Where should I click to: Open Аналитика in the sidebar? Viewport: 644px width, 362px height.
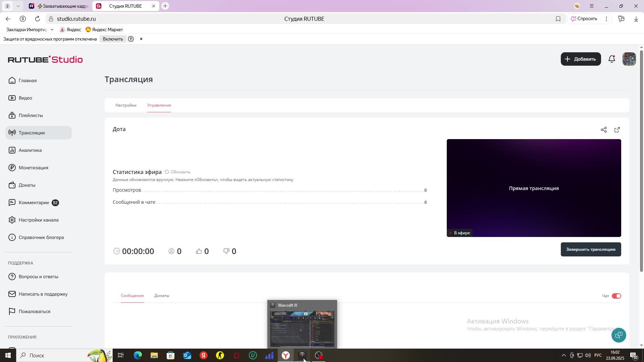[x=30, y=150]
